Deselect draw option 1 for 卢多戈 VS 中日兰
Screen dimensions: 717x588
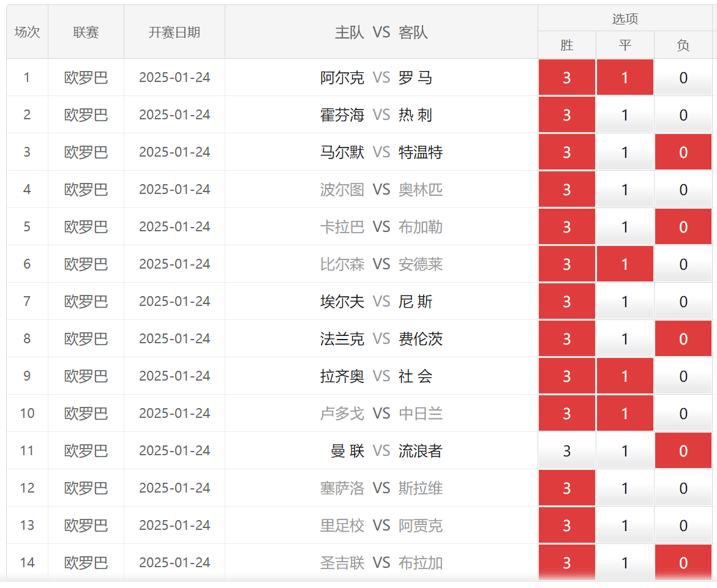(625, 414)
